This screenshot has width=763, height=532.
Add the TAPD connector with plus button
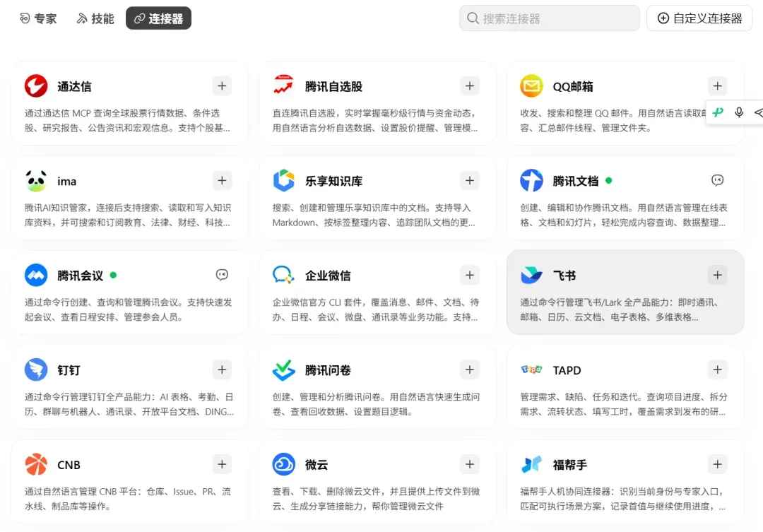point(717,370)
